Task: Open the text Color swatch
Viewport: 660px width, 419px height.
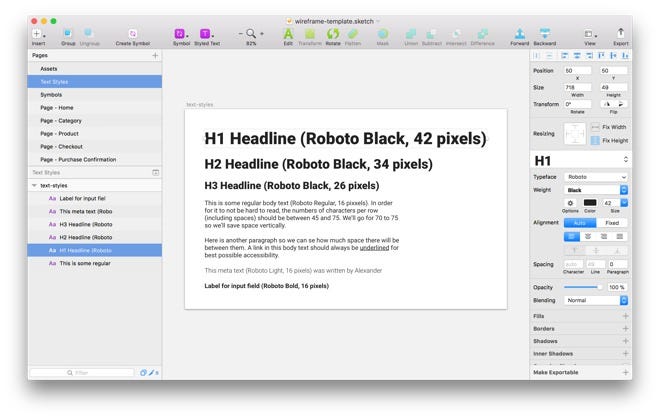Action: tap(590, 203)
